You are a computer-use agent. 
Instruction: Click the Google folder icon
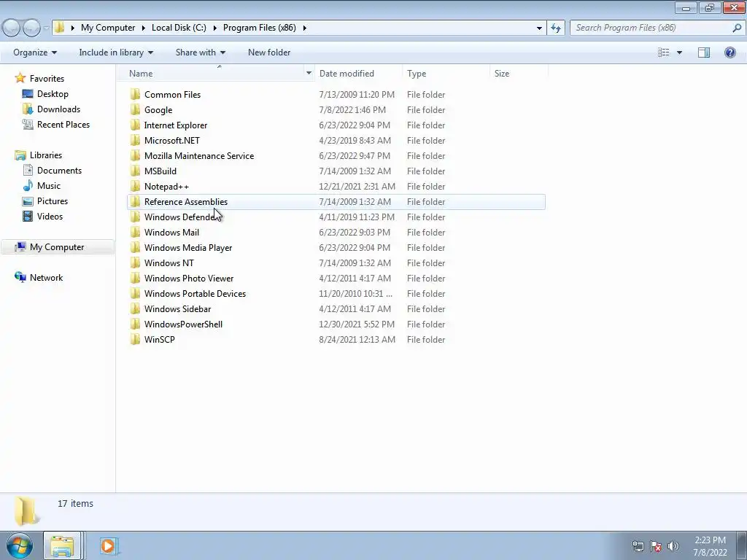[135, 109]
